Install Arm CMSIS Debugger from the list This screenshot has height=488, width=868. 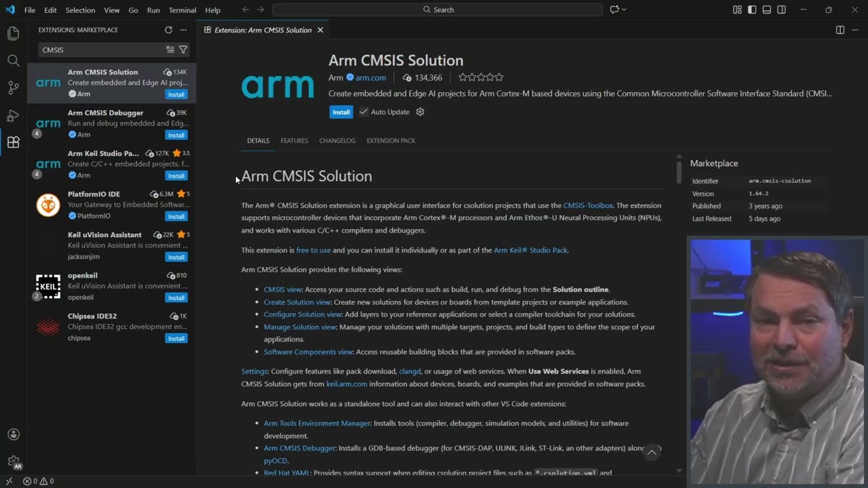(176, 135)
